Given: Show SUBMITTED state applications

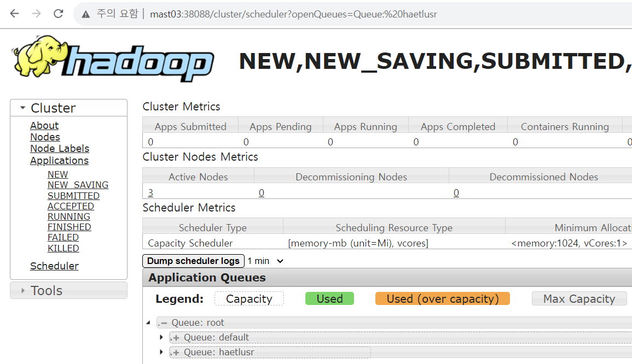Looking at the screenshot, I should (x=73, y=196).
